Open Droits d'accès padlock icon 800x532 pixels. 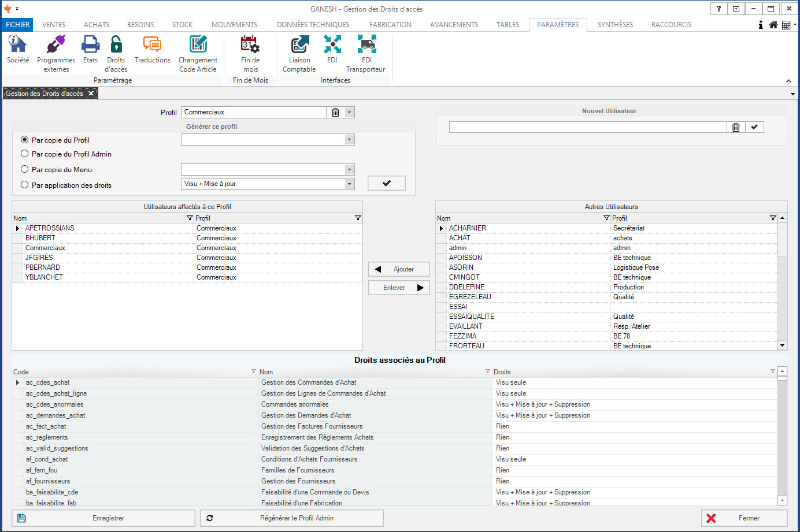[116, 45]
